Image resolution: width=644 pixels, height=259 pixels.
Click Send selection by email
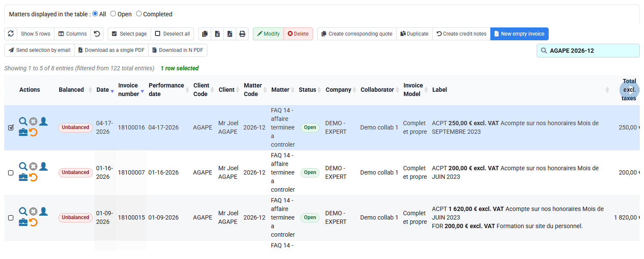click(39, 50)
